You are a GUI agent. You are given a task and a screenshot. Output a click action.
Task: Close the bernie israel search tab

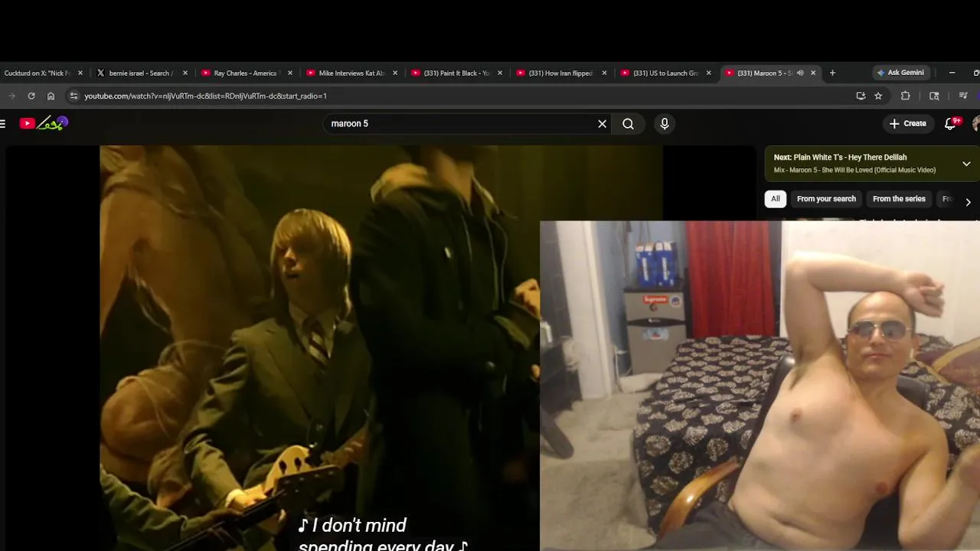(x=185, y=73)
